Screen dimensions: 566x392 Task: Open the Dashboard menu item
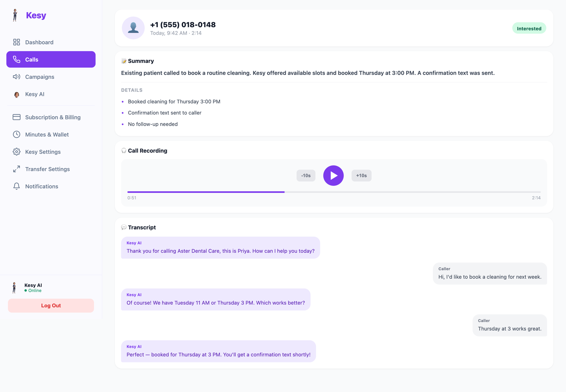coord(51,42)
